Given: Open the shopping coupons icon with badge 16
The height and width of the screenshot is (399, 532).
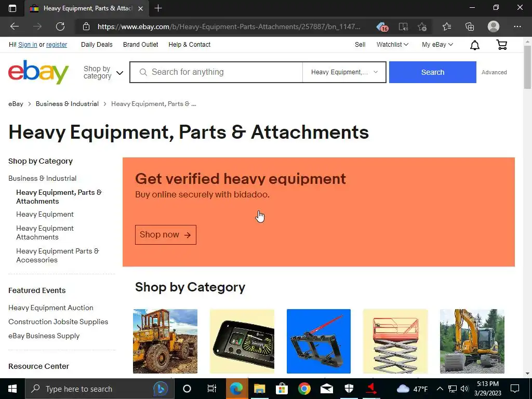Looking at the screenshot, I should pos(382,26).
